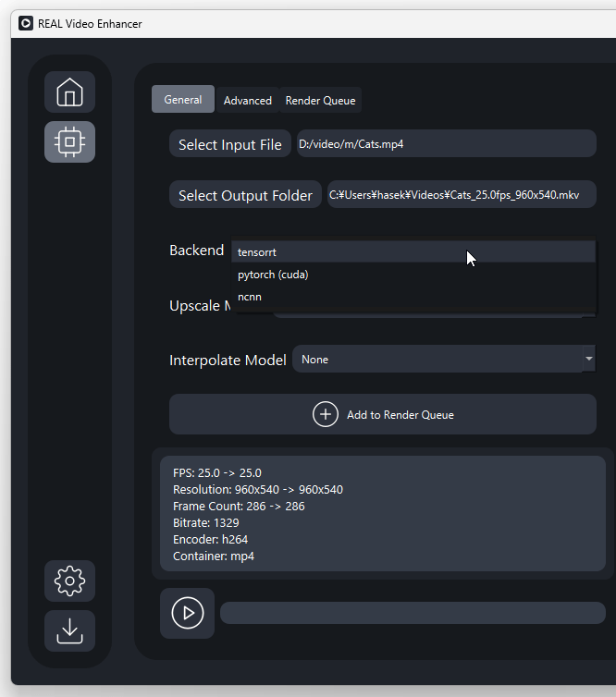Start rendering with the play button
Screen dimensions: 616x697
click(187, 613)
